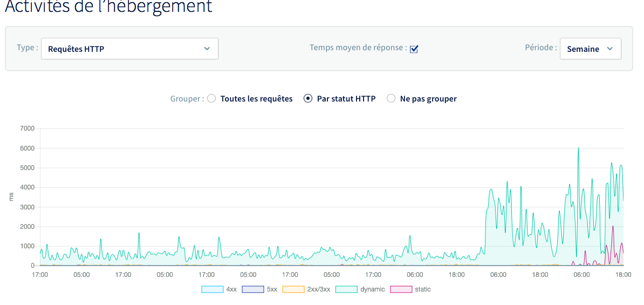Choose the Par statut HTTP grouping option
The width and height of the screenshot is (644, 305).
pos(308,99)
